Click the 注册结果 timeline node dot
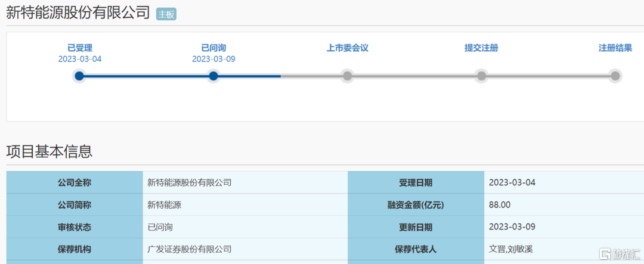 615,76
